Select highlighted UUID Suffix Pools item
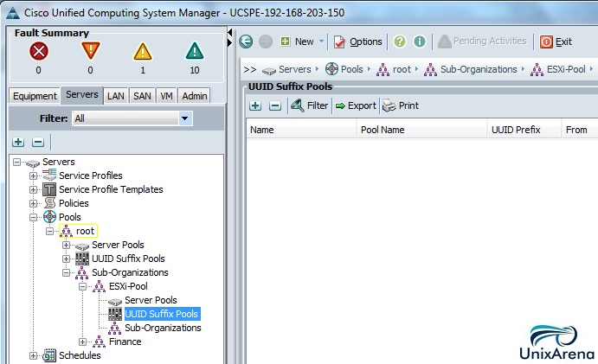Image resolution: width=598 pixels, height=364 pixels. (162, 314)
